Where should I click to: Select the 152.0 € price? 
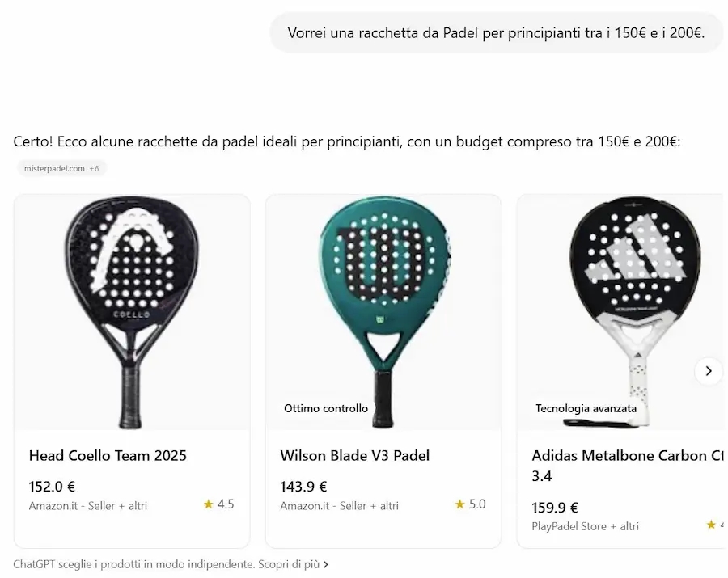point(52,487)
